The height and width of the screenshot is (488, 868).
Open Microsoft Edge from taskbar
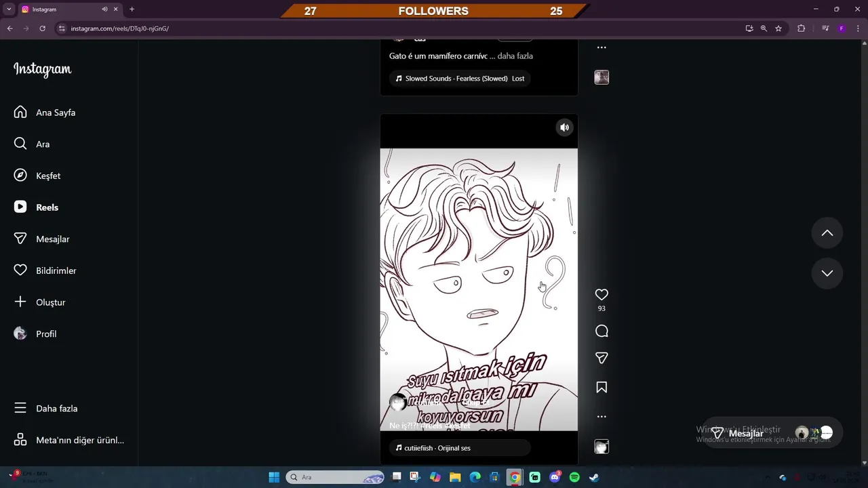pos(475,477)
